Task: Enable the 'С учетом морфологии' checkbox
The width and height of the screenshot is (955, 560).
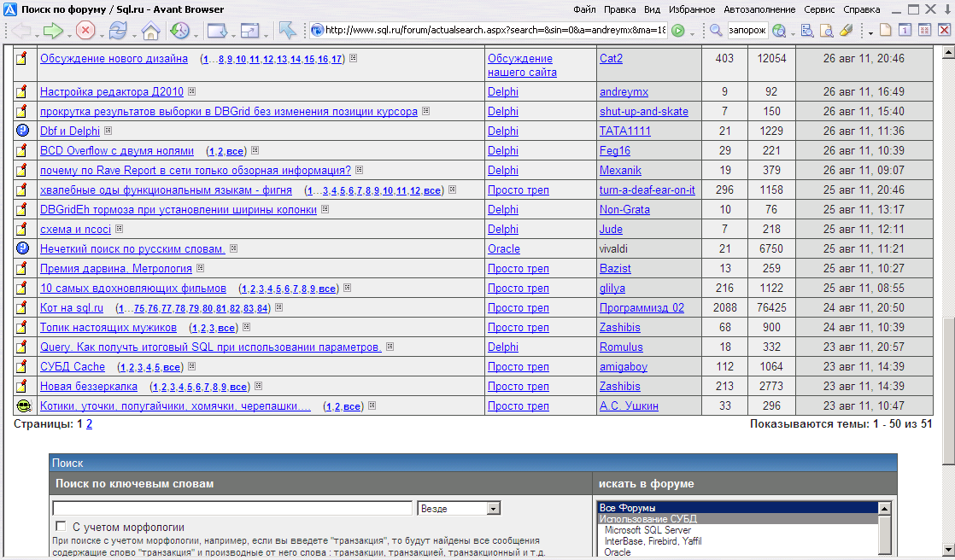Action: pyautogui.click(x=61, y=527)
